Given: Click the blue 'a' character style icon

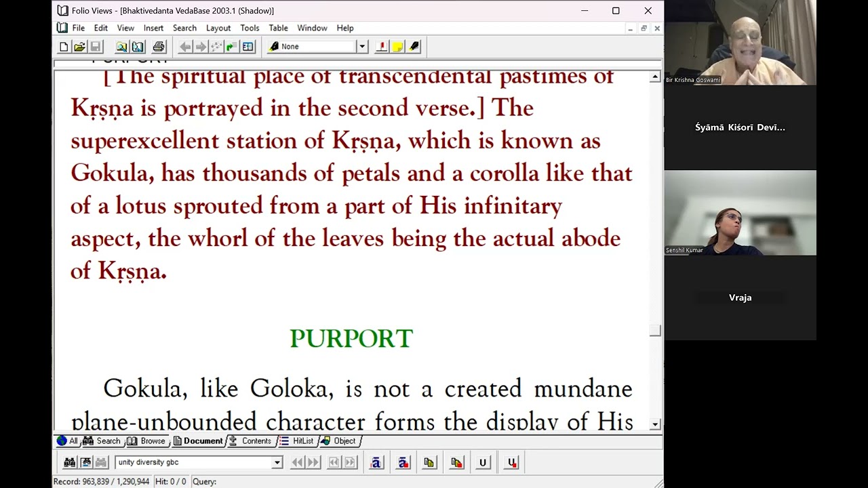Looking at the screenshot, I should [376, 462].
